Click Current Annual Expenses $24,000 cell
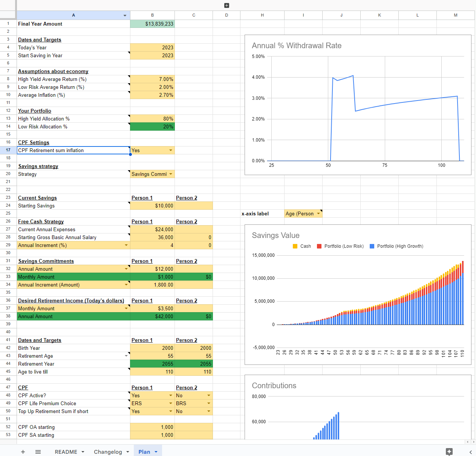 coord(153,229)
